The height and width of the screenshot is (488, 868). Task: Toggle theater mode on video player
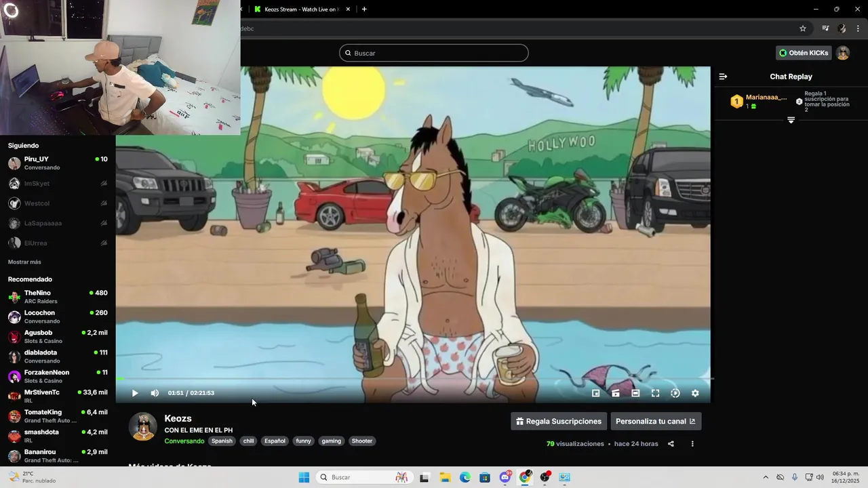[635, 393]
